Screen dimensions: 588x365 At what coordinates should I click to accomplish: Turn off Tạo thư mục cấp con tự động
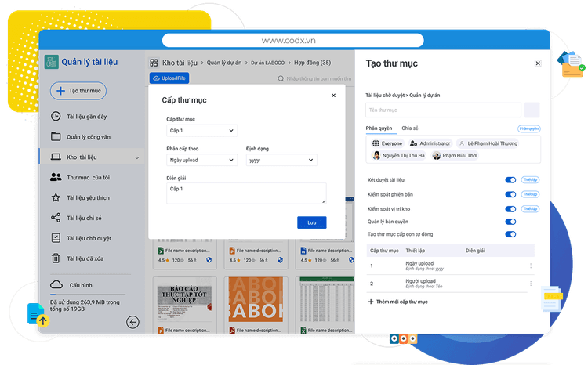pos(510,234)
